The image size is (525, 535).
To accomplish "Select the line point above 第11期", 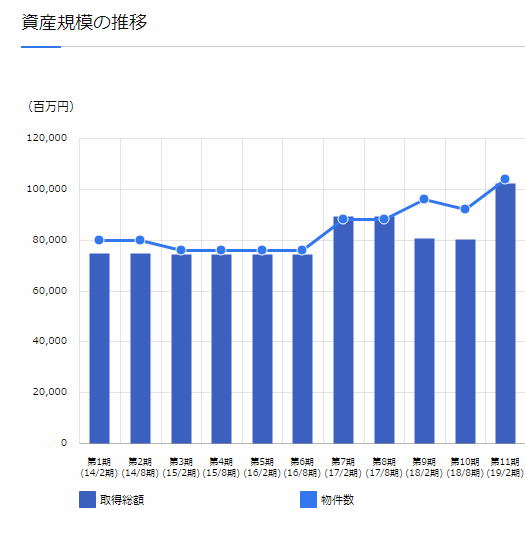I will click(x=505, y=179).
